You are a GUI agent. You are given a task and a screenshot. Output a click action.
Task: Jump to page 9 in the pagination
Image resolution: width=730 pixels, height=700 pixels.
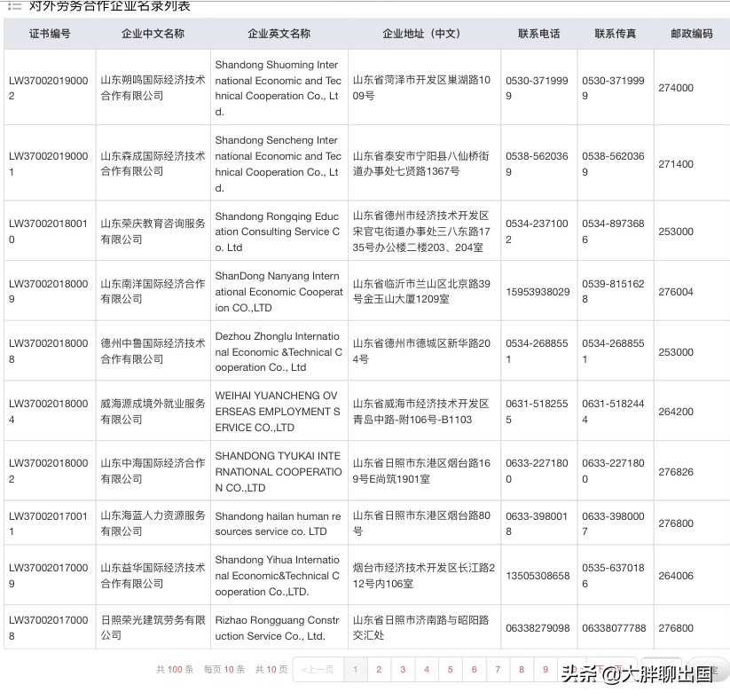545,670
